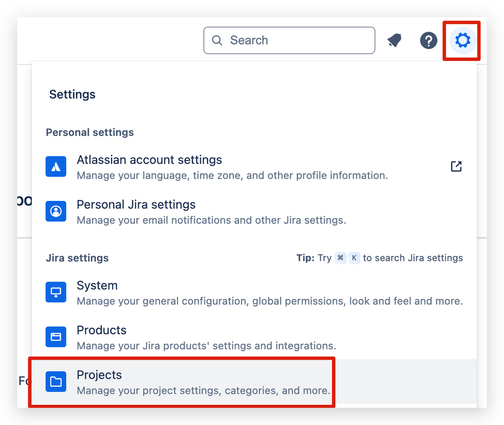Click 'Manage your email notifications and other Jira settings.'
504x425 pixels.
coord(211,220)
